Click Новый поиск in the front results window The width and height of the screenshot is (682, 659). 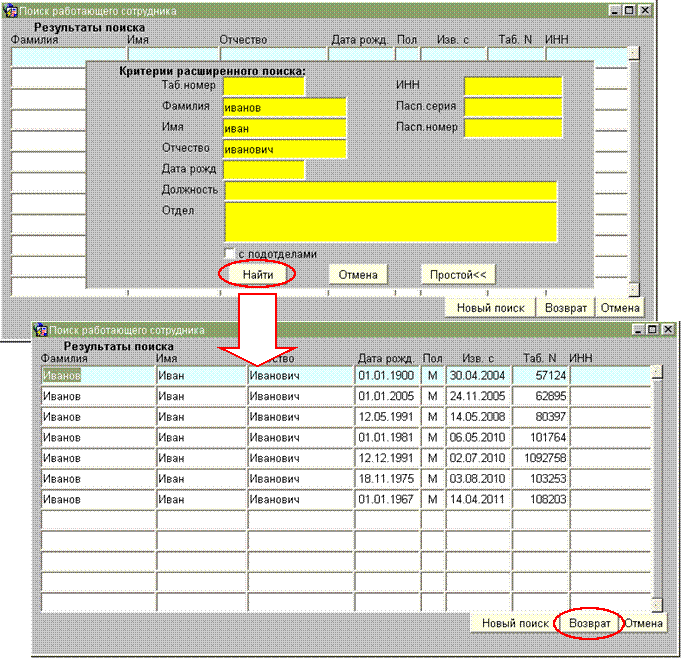click(x=515, y=623)
